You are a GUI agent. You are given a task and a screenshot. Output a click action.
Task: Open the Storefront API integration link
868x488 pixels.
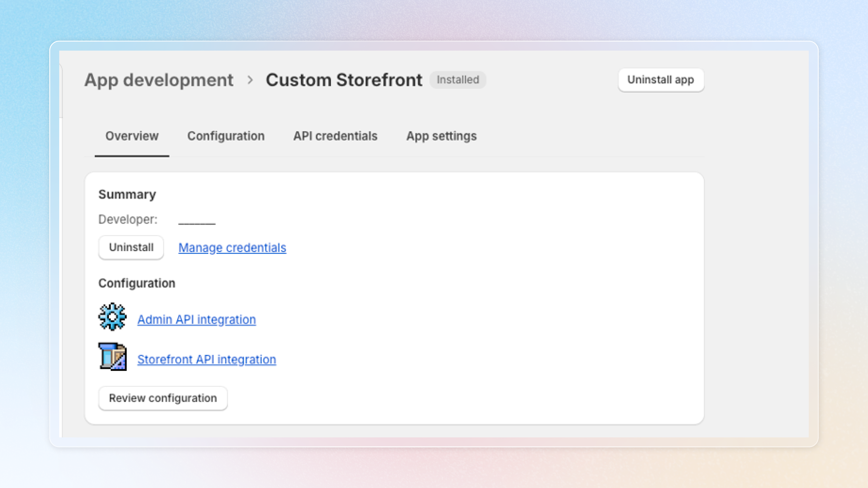207,359
